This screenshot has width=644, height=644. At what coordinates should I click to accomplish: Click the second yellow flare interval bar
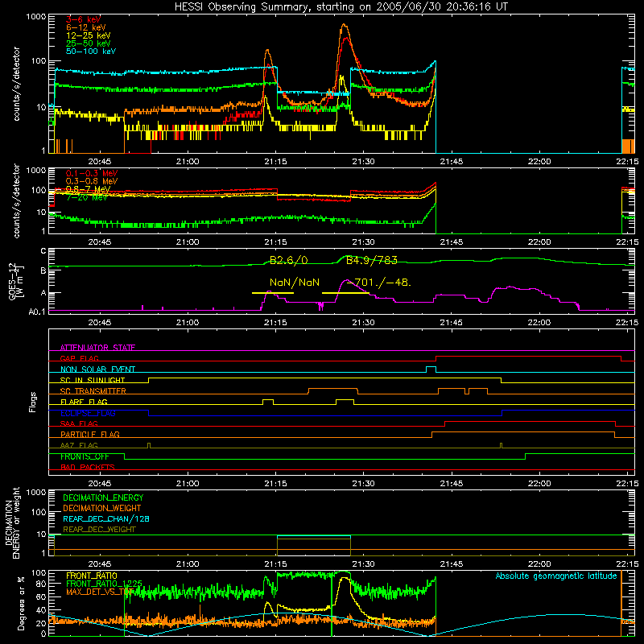coord(345,293)
